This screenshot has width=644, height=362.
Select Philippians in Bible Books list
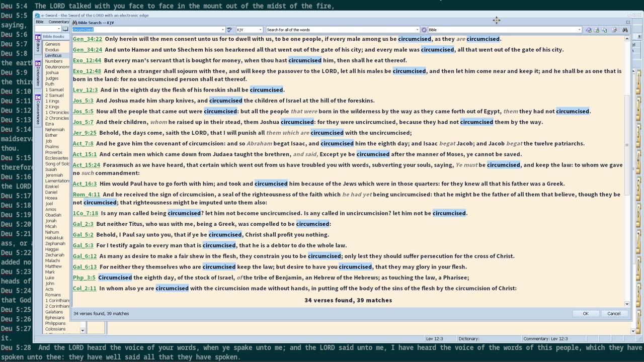[x=55, y=324]
